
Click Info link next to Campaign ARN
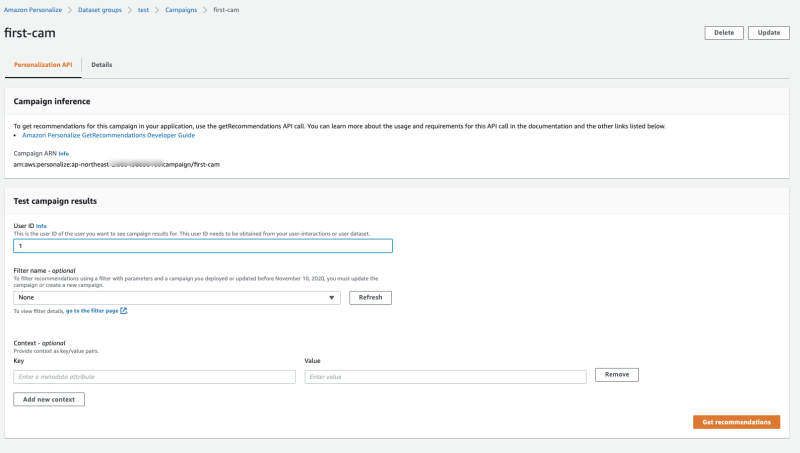pos(63,153)
